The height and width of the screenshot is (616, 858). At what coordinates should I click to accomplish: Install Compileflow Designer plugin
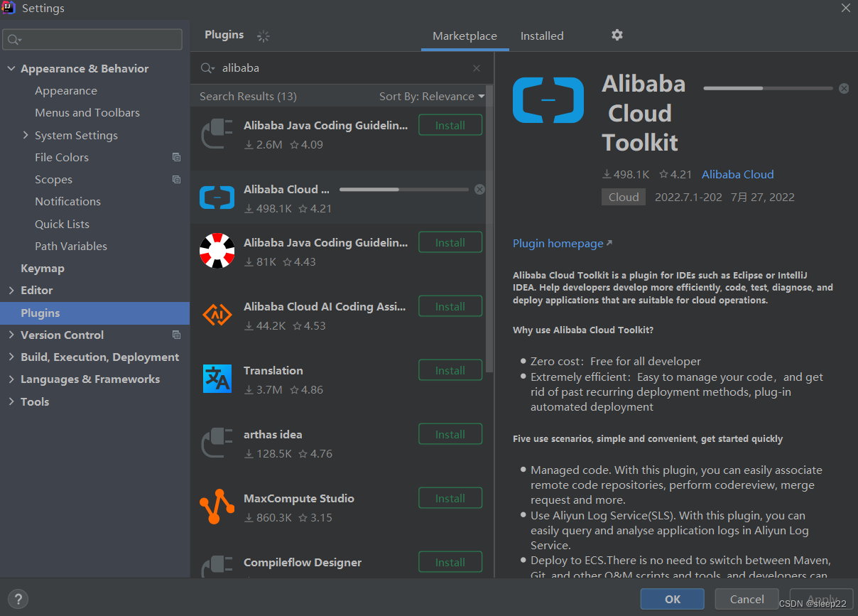click(x=450, y=562)
